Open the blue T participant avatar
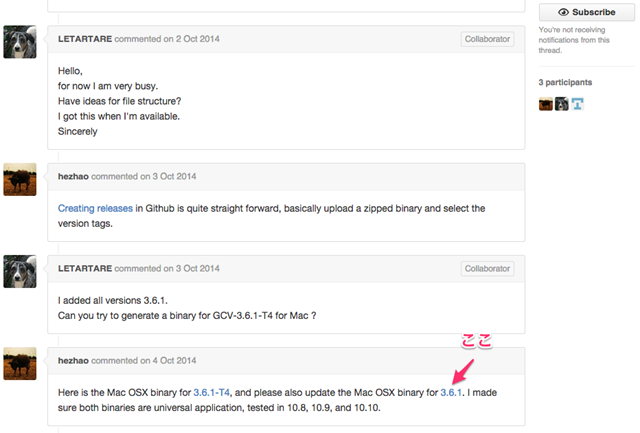Screen dimensions: 640x433 click(x=578, y=104)
